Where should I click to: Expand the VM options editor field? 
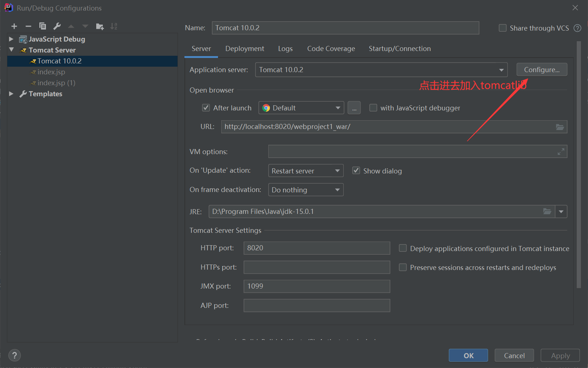[x=561, y=151]
